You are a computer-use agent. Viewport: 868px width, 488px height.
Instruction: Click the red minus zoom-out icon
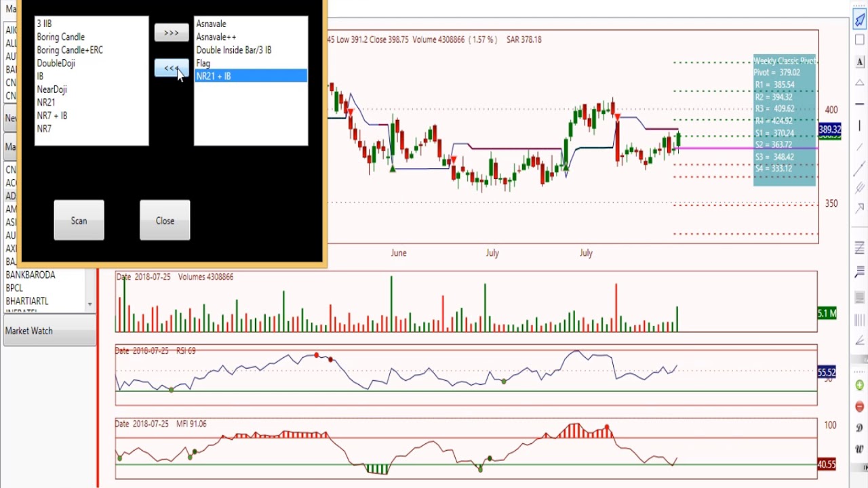(x=860, y=407)
